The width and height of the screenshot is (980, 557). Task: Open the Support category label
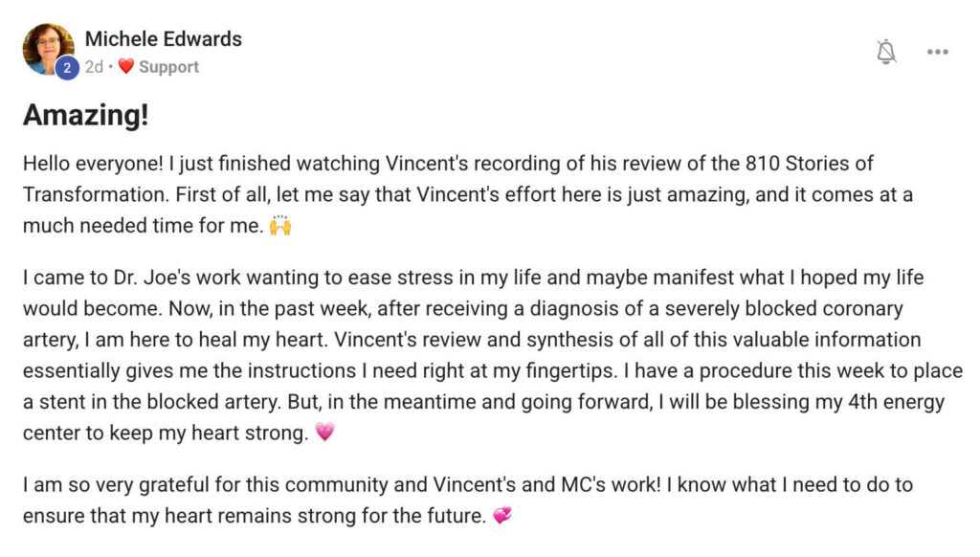(x=168, y=67)
